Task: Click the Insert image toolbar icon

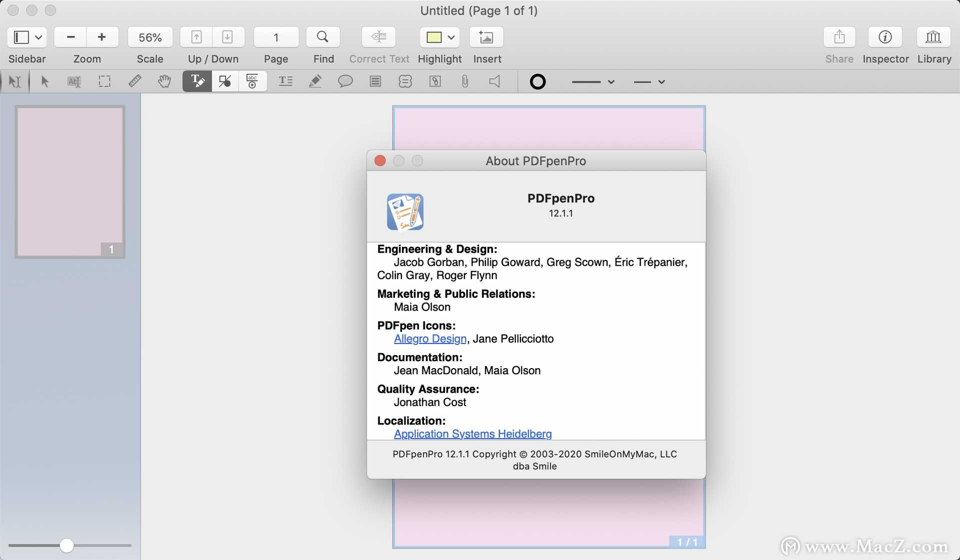Action: click(486, 37)
